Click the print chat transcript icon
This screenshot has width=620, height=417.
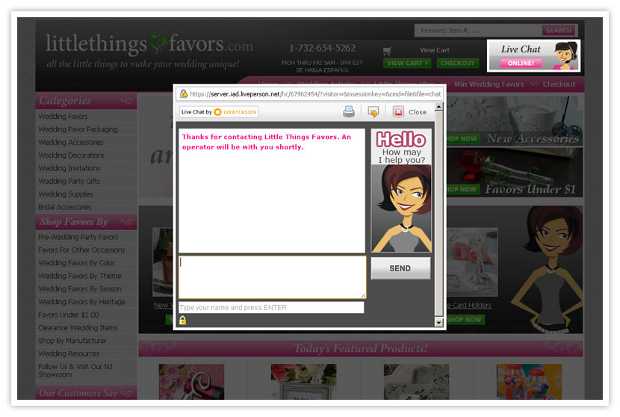click(x=349, y=112)
